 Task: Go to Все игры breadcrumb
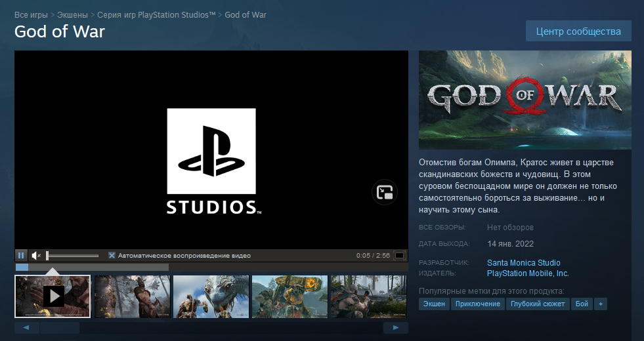click(31, 15)
